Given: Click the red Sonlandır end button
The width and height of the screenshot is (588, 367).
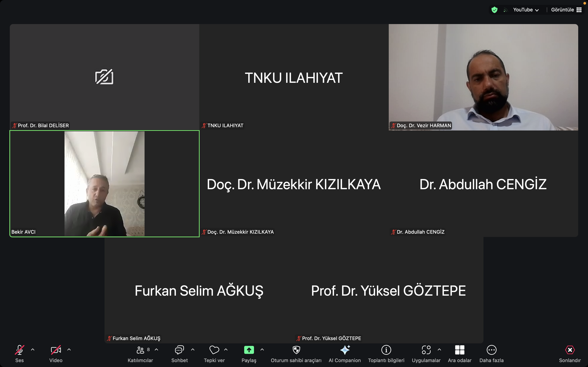Looking at the screenshot, I should [570, 350].
